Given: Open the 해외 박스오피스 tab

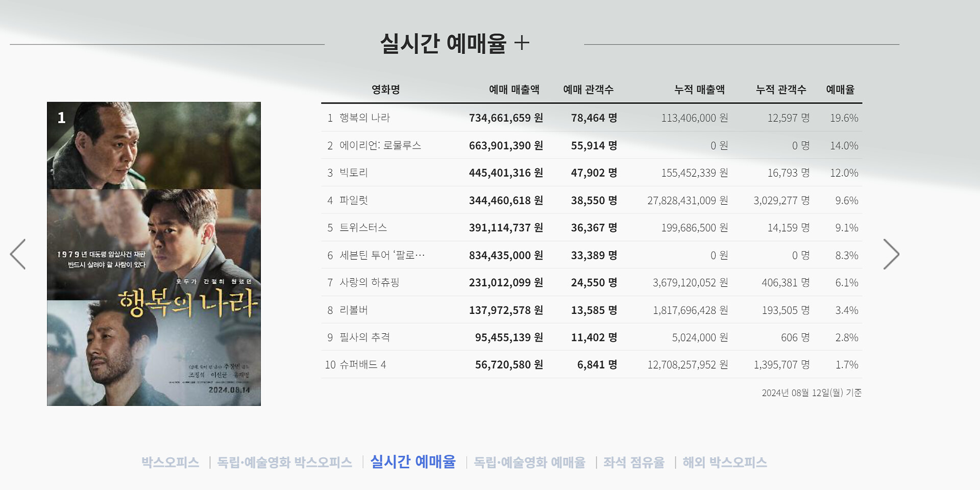Looking at the screenshot, I should coord(725,462).
